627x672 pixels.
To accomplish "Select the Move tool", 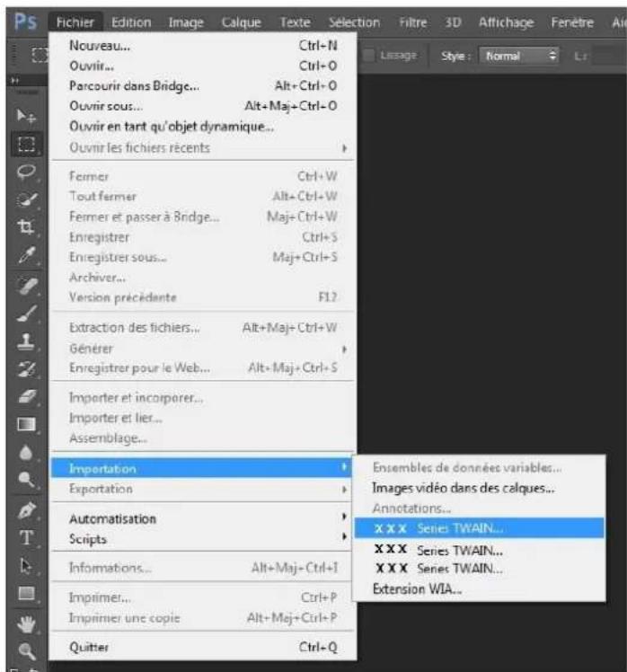I will [26, 116].
